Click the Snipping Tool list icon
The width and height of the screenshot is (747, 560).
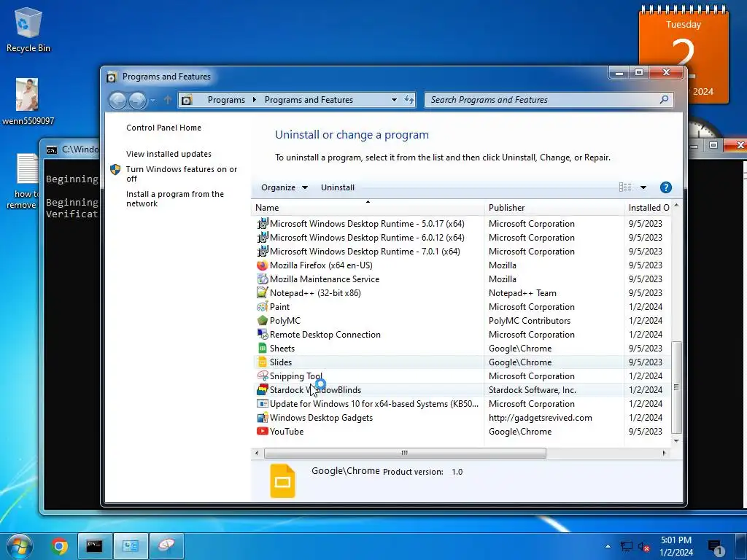(x=262, y=376)
